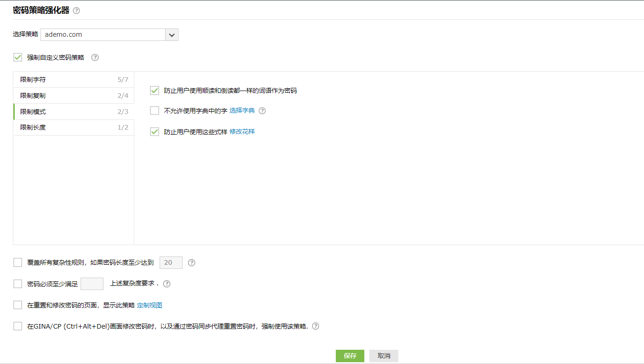Click the password length field showing 20

[171, 262]
